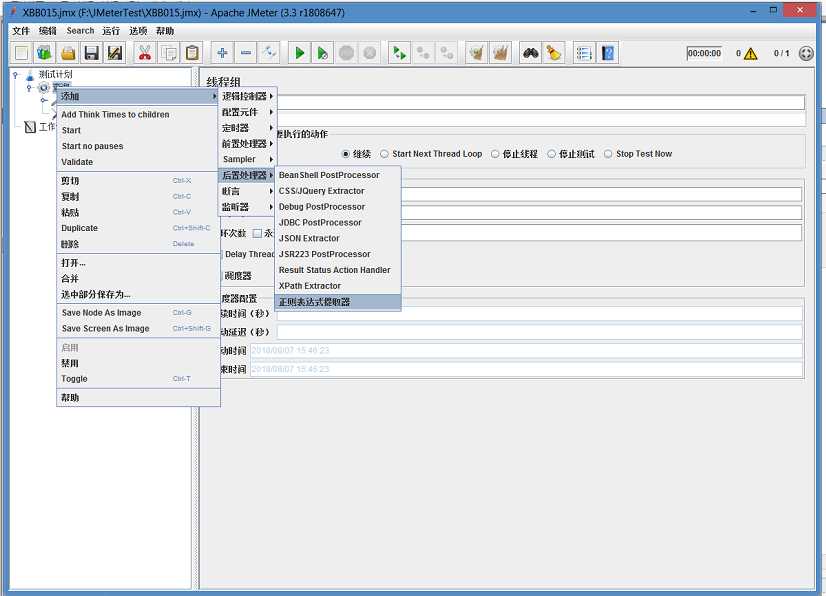Viewport: 826px width, 596px height.
Task: Choose Result Status Action Handler
Action: click(x=338, y=270)
